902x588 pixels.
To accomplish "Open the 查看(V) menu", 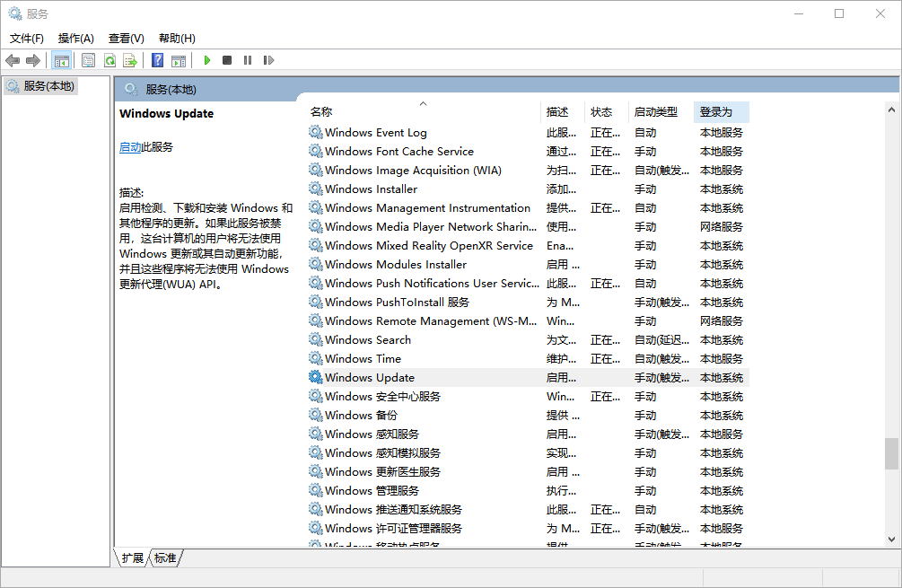I will 126,39.
